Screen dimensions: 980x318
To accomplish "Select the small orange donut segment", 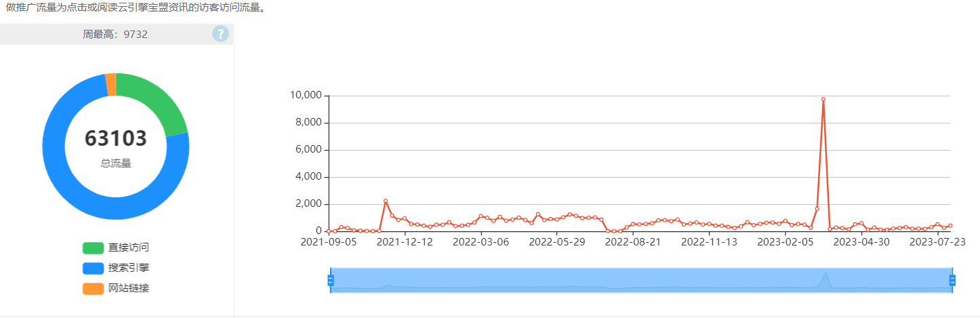I will click(x=110, y=85).
